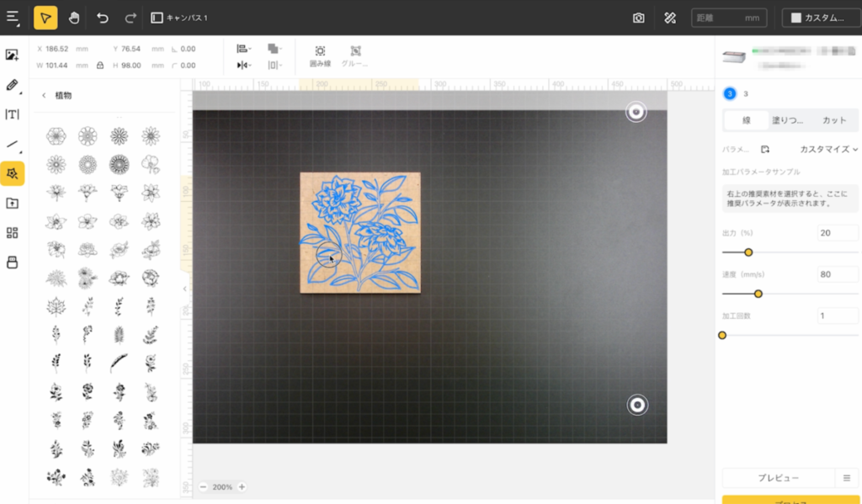Viewport: 862px width, 504px height.
Task: Click the プレビュー button
Action: coord(778,478)
